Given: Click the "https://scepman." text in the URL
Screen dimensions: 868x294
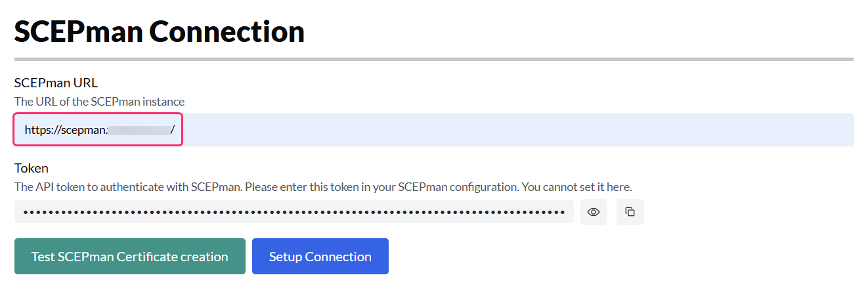Looking at the screenshot, I should click(65, 130).
